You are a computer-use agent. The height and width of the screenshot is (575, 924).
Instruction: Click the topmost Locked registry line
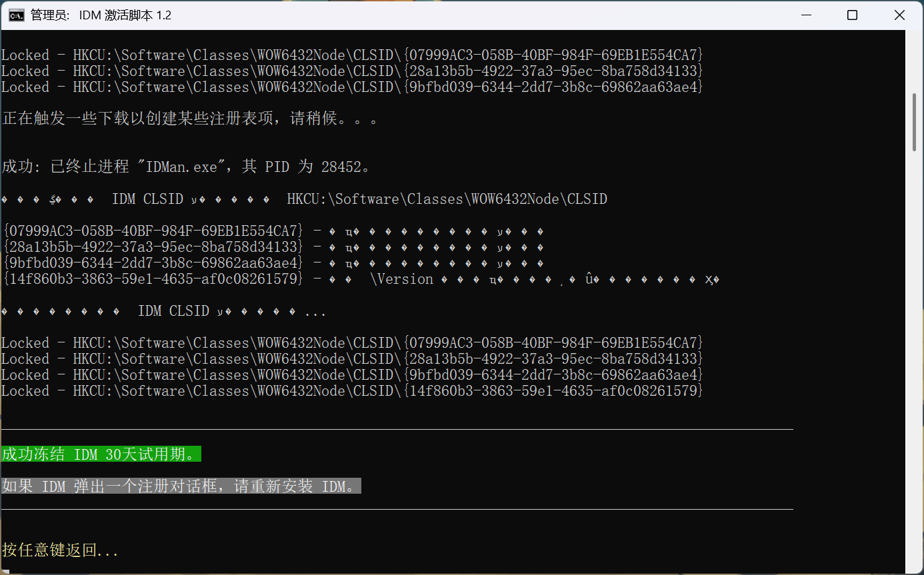[x=352, y=55]
